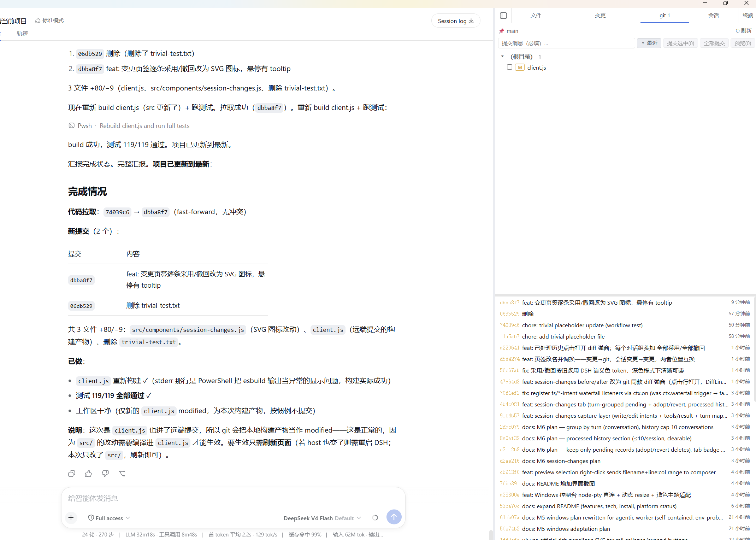Select commit 70f1ef2 register waterfall listeners

[625, 393]
